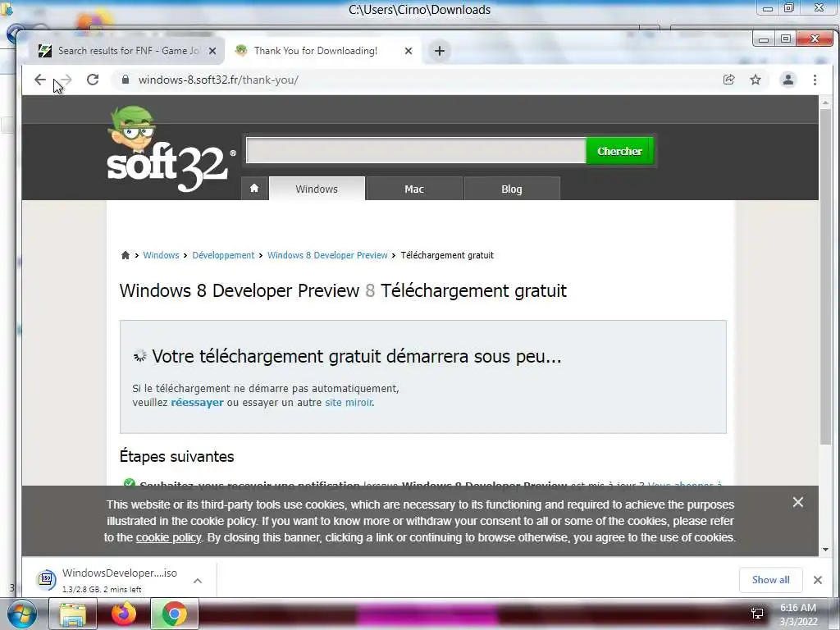Bookmark this page with the star icon
This screenshot has height=630, width=840.
click(x=756, y=80)
